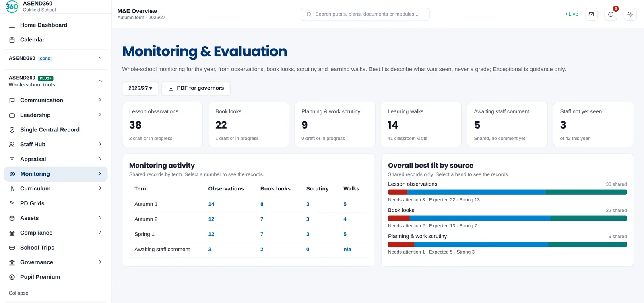Click the Single Central Record shield icon
This screenshot has height=303, width=644.
click(12, 130)
